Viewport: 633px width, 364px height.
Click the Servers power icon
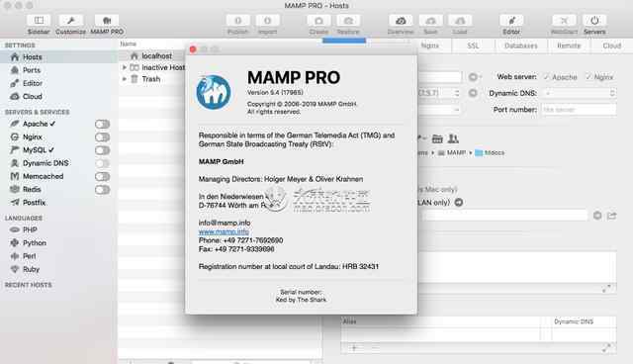594,21
